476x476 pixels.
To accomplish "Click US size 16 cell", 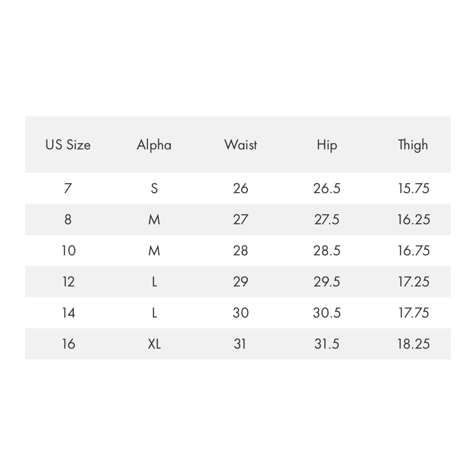I will click(x=69, y=344).
